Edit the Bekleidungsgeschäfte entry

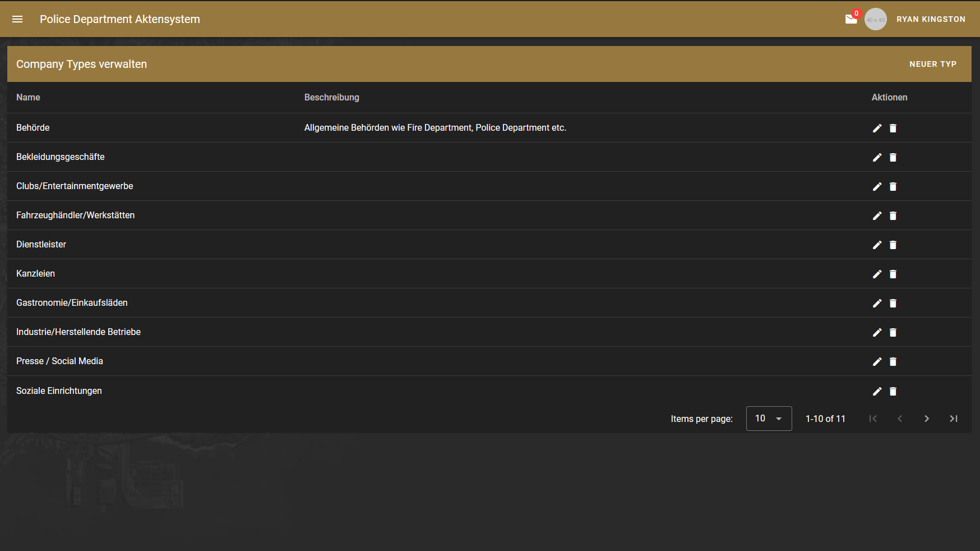click(x=877, y=157)
